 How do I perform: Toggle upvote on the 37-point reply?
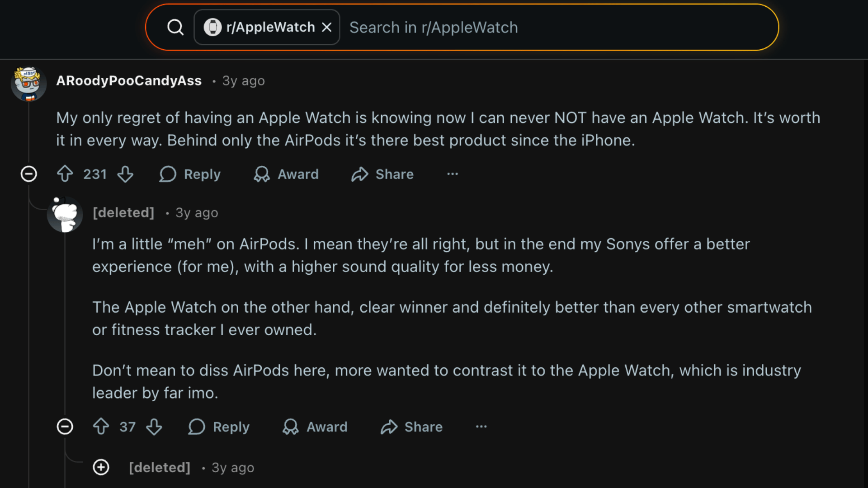100,427
